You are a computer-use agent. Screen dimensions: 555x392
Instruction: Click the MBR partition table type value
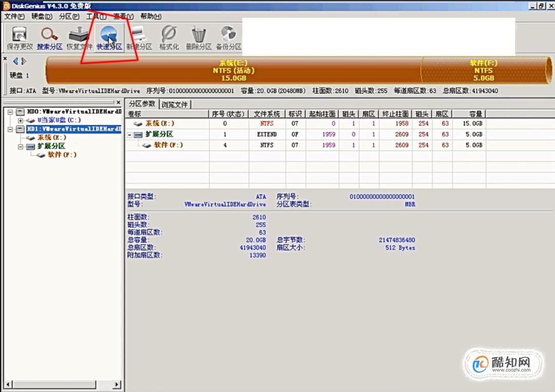coord(410,204)
